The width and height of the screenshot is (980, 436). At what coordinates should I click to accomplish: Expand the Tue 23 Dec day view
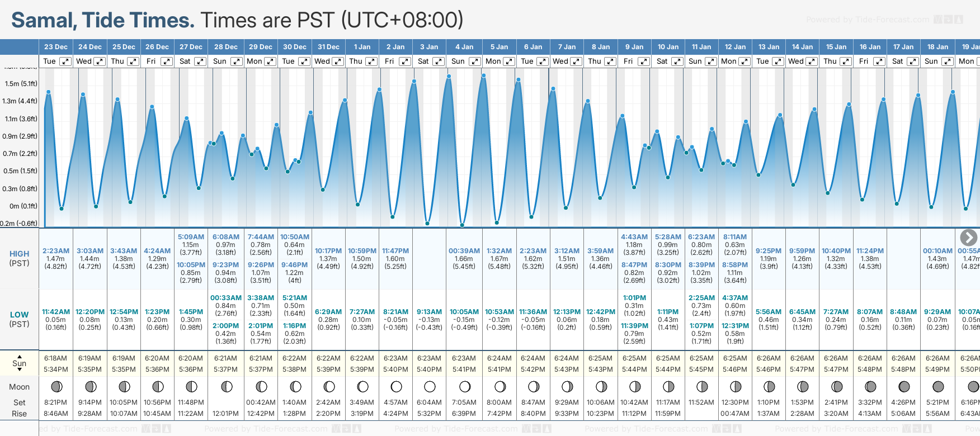(65, 61)
